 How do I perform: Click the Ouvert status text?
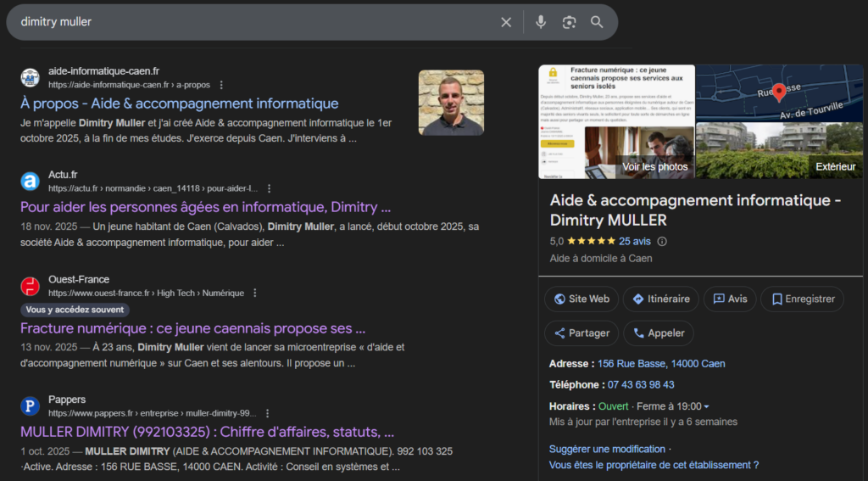pyautogui.click(x=614, y=406)
